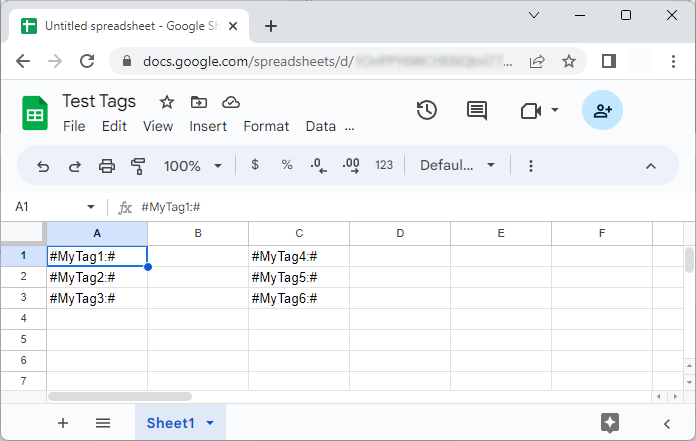696x441 pixels.
Task: Open the A1 name box dropdown
Action: pos(91,207)
